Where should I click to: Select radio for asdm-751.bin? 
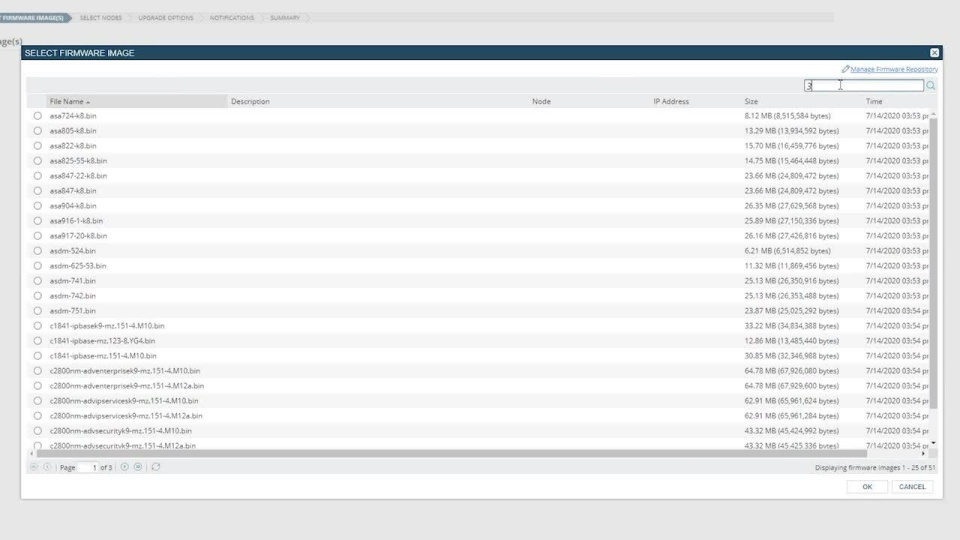(x=38, y=310)
